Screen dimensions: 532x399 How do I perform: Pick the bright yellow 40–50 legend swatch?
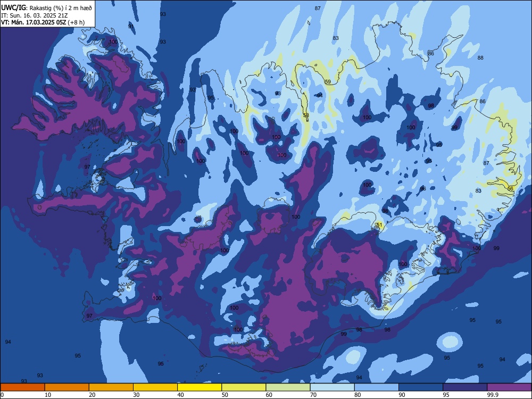[199, 387]
